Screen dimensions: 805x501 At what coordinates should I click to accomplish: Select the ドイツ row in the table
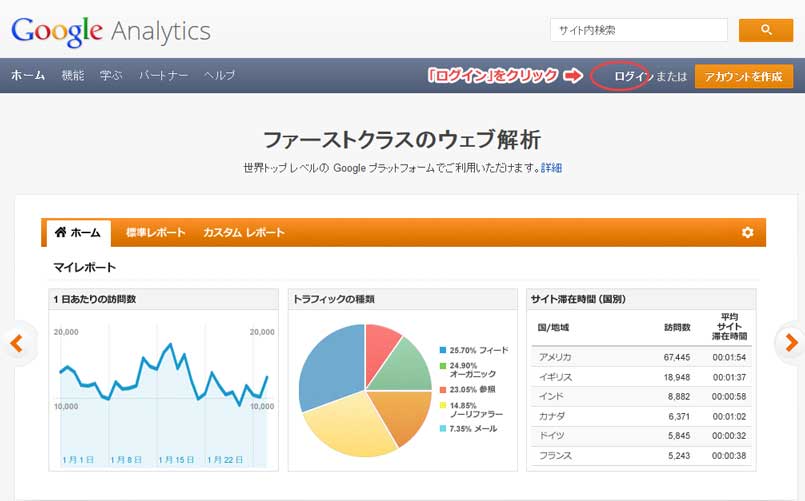click(x=642, y=436)
